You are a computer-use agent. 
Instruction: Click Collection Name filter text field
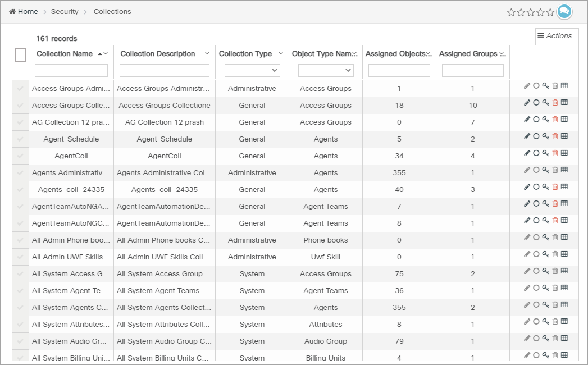tap(71, 70)
